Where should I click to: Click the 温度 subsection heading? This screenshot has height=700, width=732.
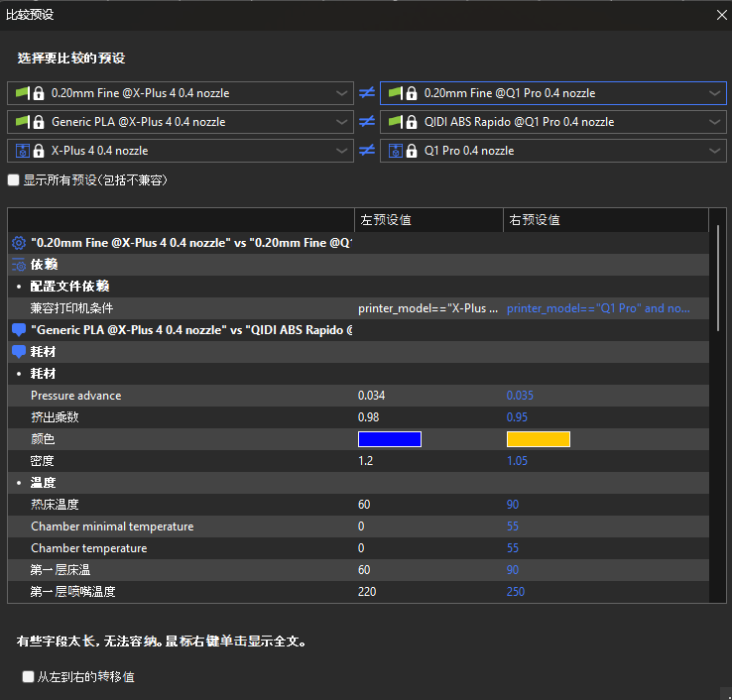43,483
